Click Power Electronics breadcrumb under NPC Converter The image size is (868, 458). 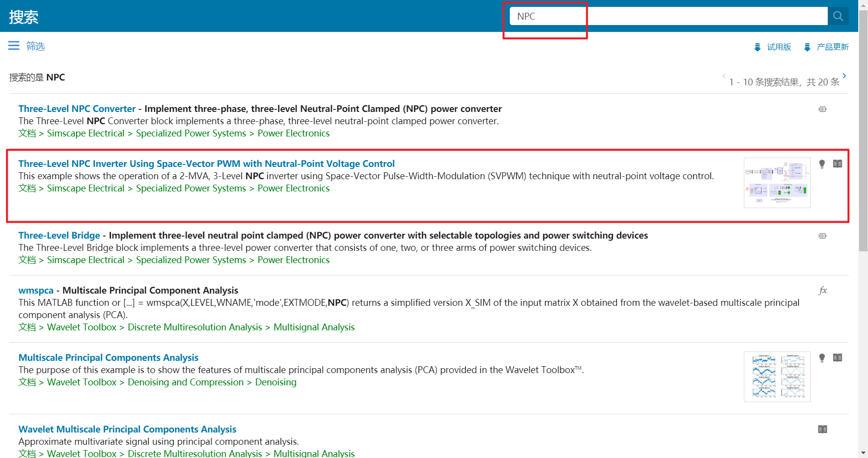point(293,134)
